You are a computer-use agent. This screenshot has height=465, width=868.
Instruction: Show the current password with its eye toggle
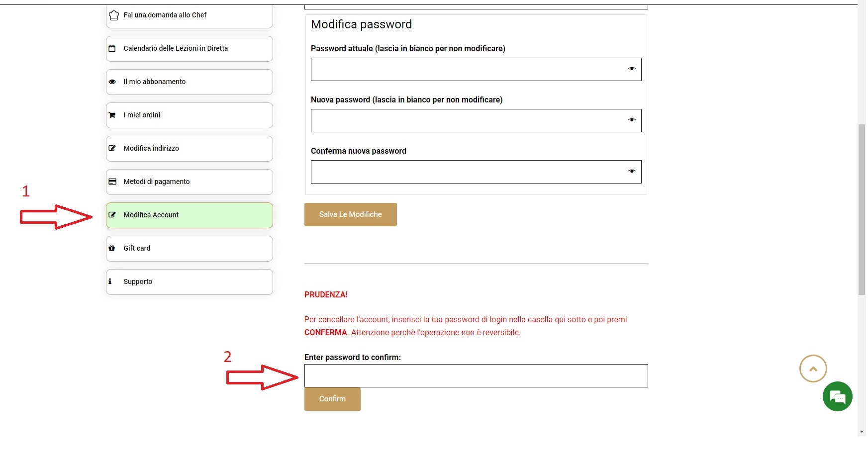pyautogui.click(x=632, y=69)
